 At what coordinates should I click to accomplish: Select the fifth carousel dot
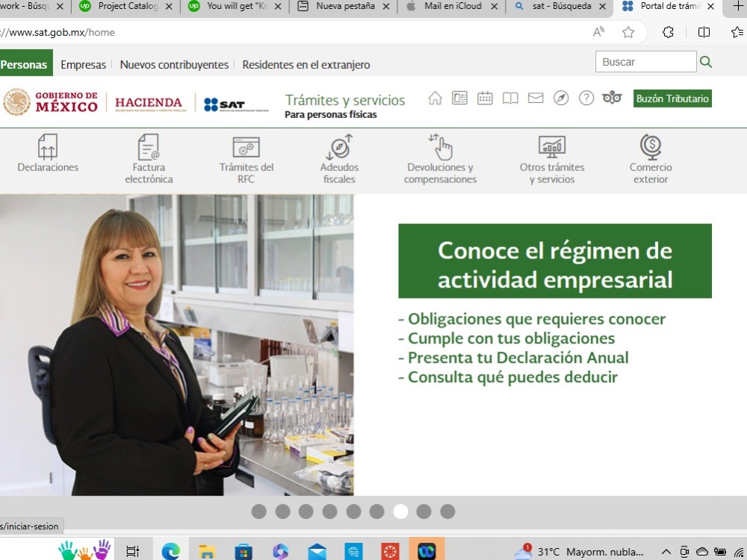[353, 511]
